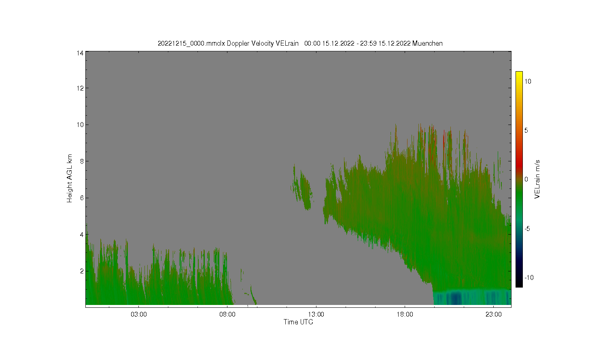The height and width of the screenshot is (364, 607).
Task: Click the 18:00 time tick label
Action: pos(405,314)
